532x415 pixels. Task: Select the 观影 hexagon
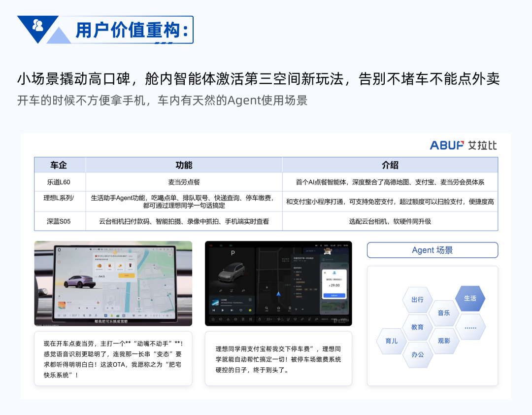pyautogui.click(x=444, y=341)
